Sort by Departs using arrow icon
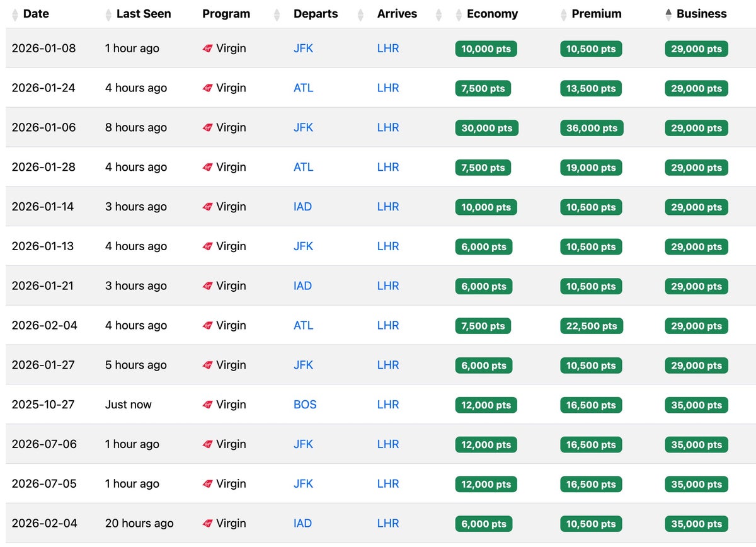 (x=360, y=14)
